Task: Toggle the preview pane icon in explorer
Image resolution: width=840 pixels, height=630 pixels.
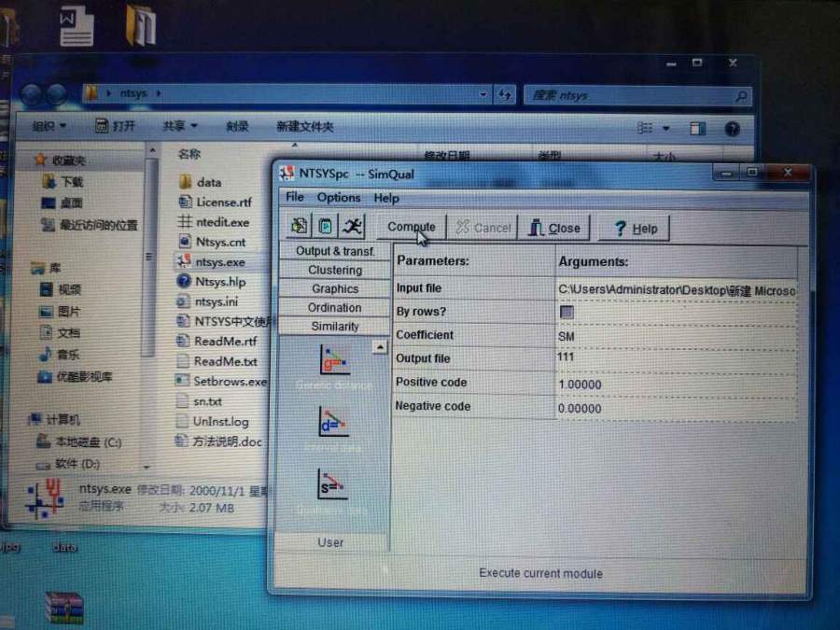Action: click(x=697, y=128)
